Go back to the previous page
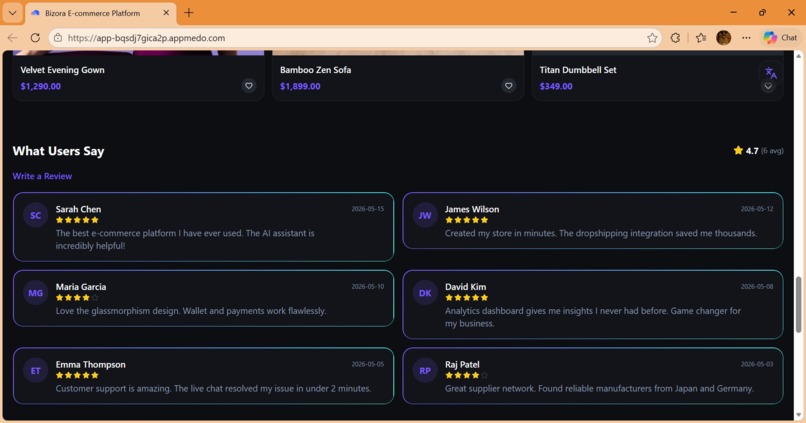This screenshot has width=806, height=423. coord(13,38)
